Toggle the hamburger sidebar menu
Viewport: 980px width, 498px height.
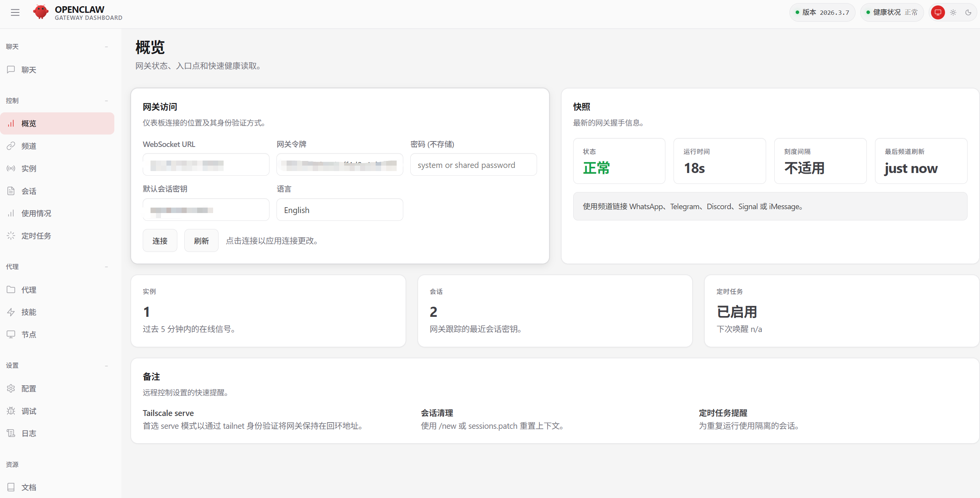coord(15,12)
